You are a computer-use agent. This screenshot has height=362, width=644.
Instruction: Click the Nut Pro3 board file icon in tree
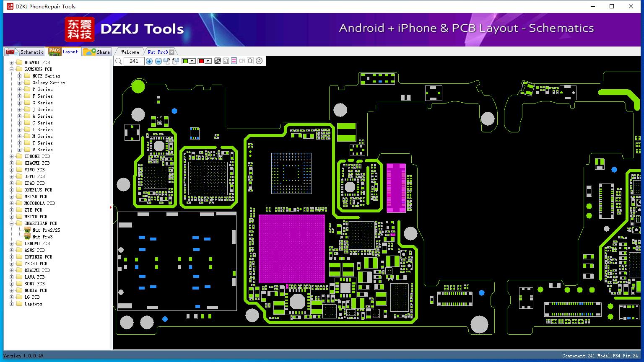coord(27,237)
